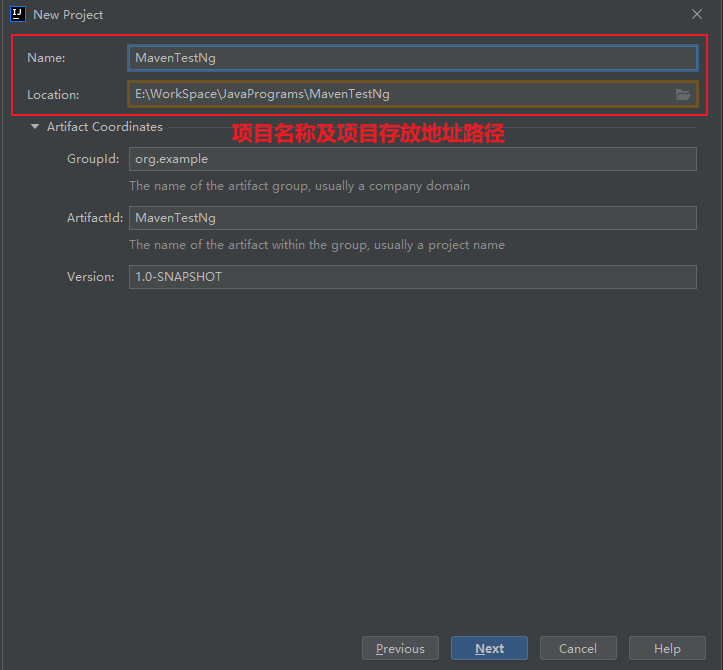Click the Version input field
The image size is (723, 670).
(x=413, y=277)
